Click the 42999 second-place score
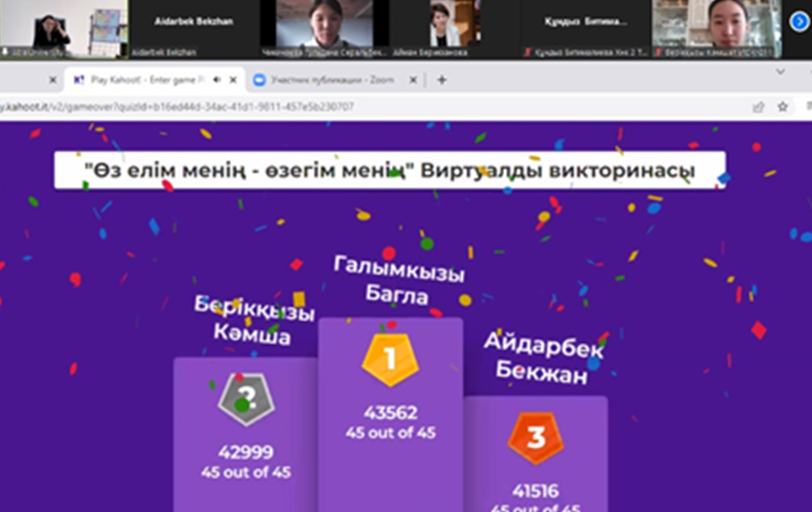Screen dimensions: 812x512 click(x=246, y=453)
